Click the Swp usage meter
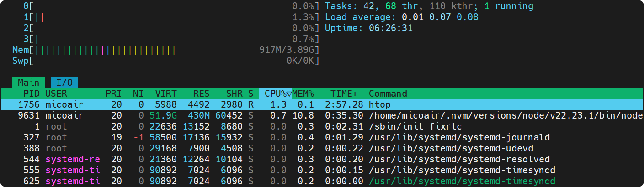Image resolution: width=644 pixels, height=187 pixels. (165, 61)
